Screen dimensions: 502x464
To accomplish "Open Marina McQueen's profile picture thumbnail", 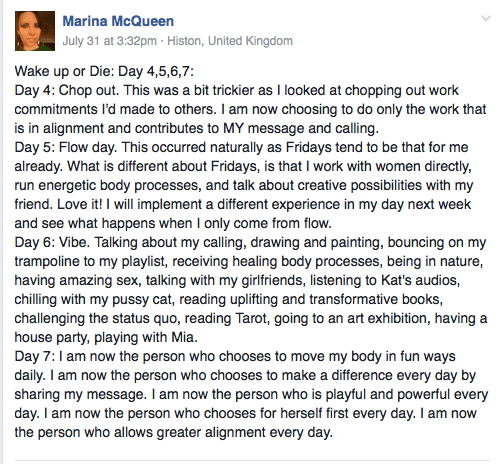I will [x=35, y=31].
